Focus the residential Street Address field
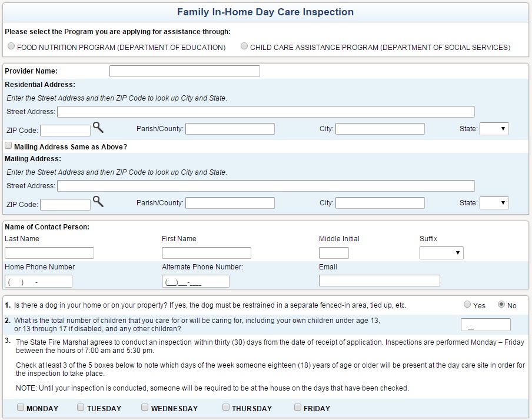 point(265,112)
